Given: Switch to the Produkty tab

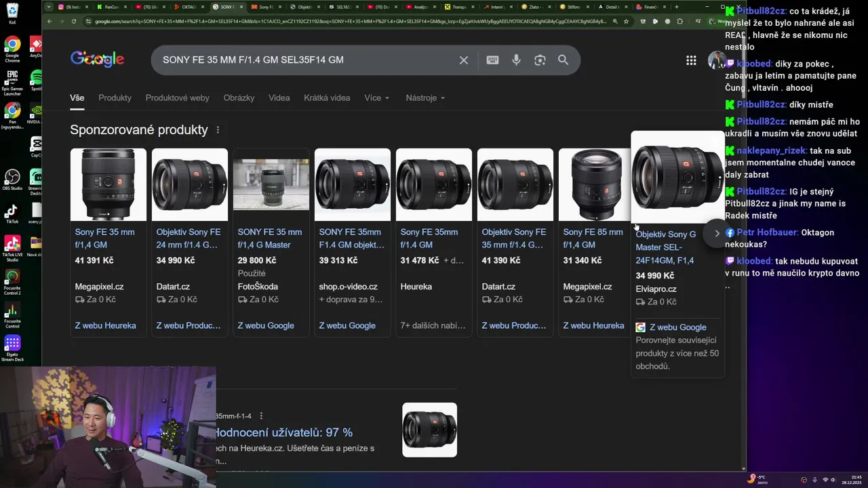Looking at the screenshot, I should coord(115,98).
